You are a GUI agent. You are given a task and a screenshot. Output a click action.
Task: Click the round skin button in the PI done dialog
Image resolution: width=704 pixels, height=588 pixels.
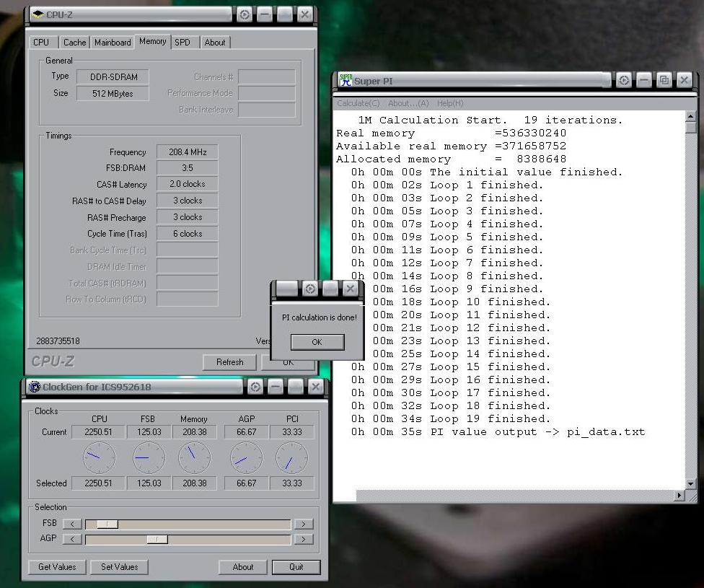(309, 289)
